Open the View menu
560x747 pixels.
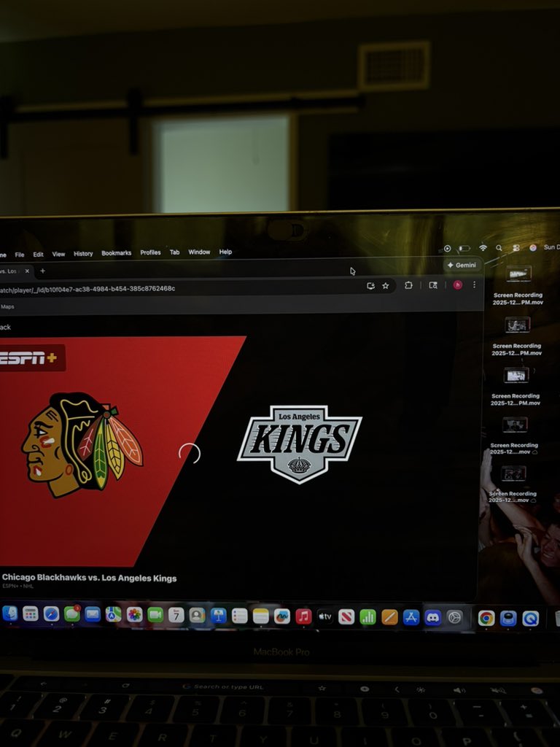click(x=58, y=254)
